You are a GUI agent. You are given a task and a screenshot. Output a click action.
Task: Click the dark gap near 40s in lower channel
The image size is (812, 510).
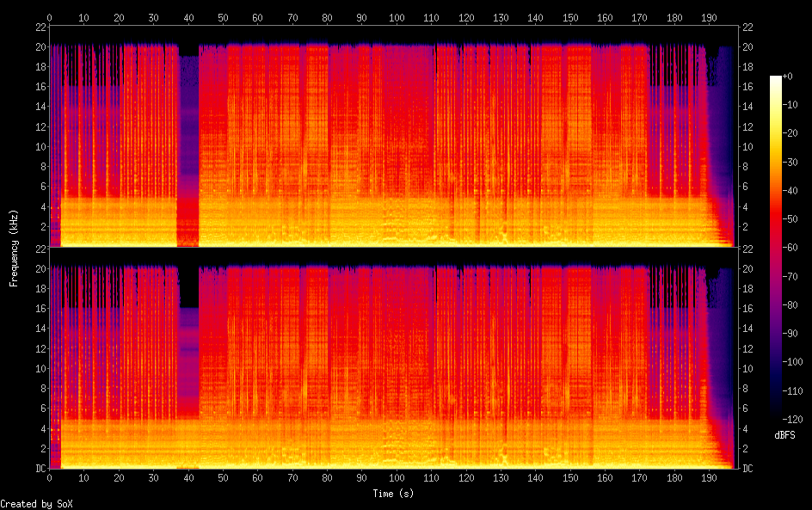188,286
